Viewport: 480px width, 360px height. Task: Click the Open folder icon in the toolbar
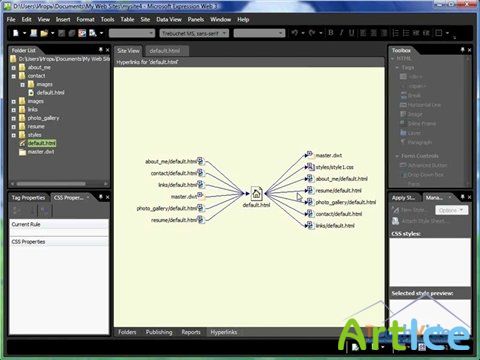[44, 33]
